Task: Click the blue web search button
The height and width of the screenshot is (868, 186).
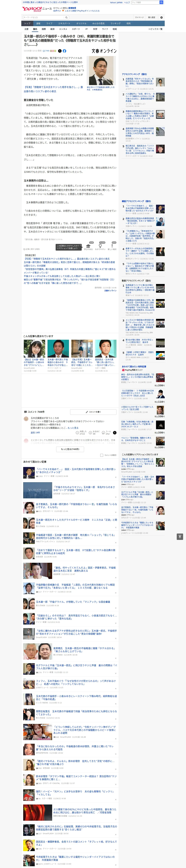Action: [161, 2]
